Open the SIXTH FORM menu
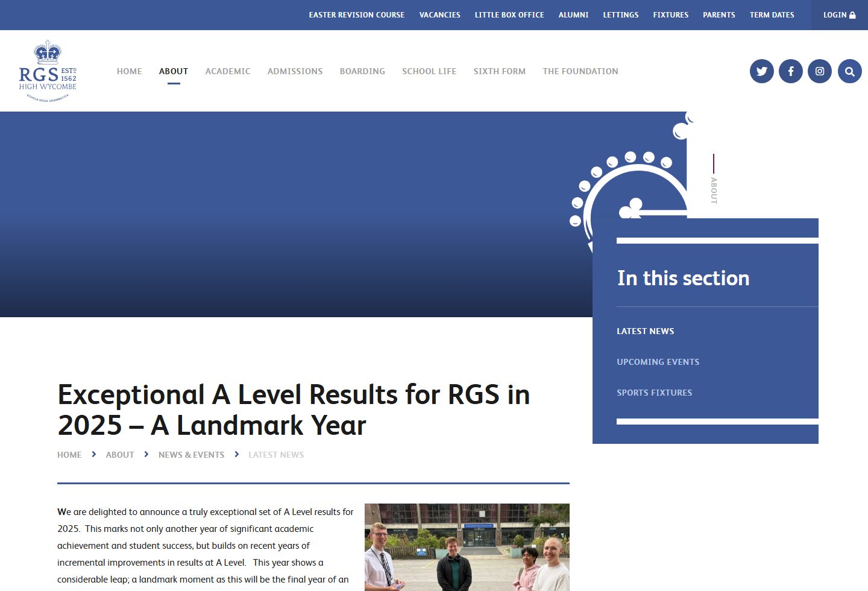Screen dimensions: 868x591 click(x=499, y=71)
